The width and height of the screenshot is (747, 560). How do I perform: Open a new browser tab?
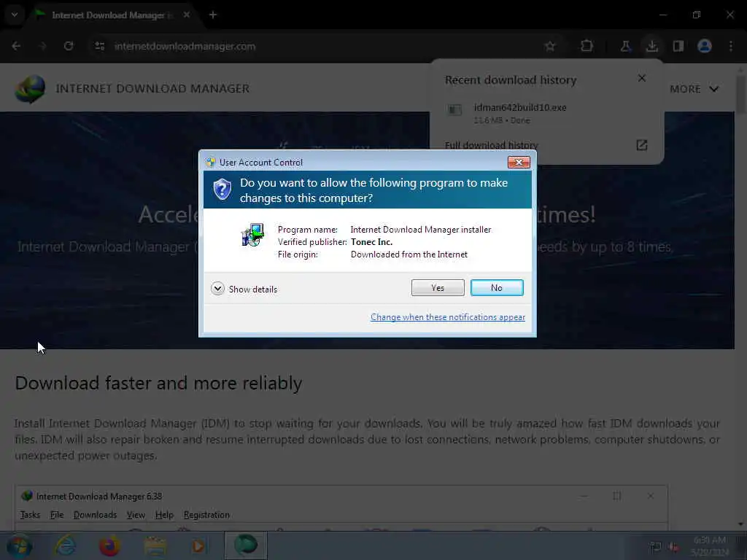[x=213, y=15]
